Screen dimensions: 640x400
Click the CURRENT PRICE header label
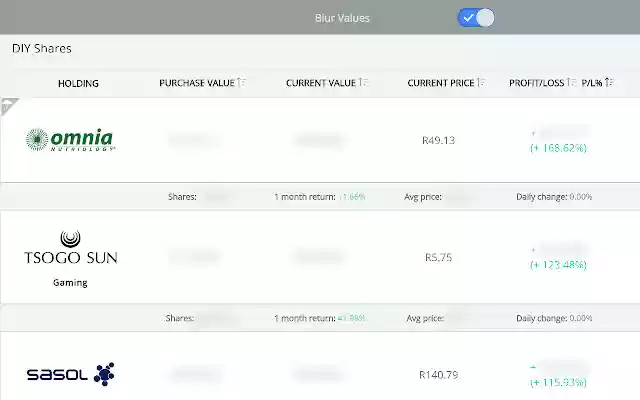441,83
